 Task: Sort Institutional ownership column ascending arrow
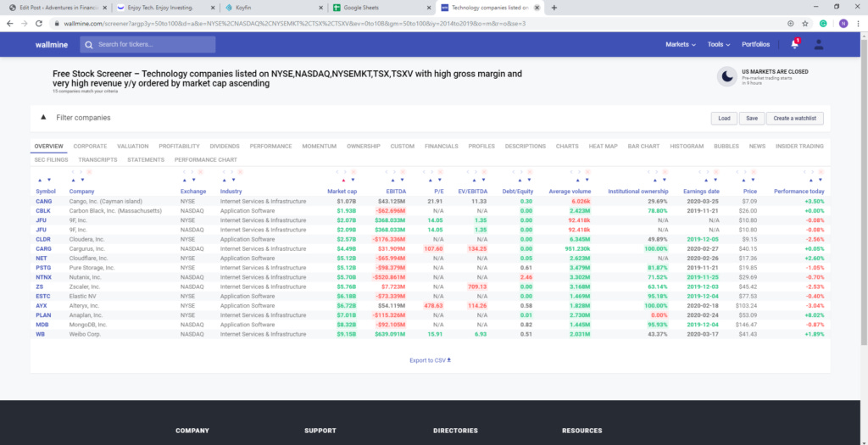tap(655, 180)
